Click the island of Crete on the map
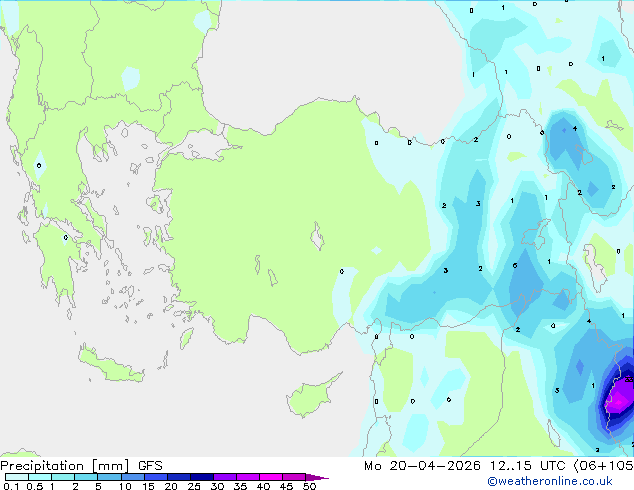 point(110,365)
